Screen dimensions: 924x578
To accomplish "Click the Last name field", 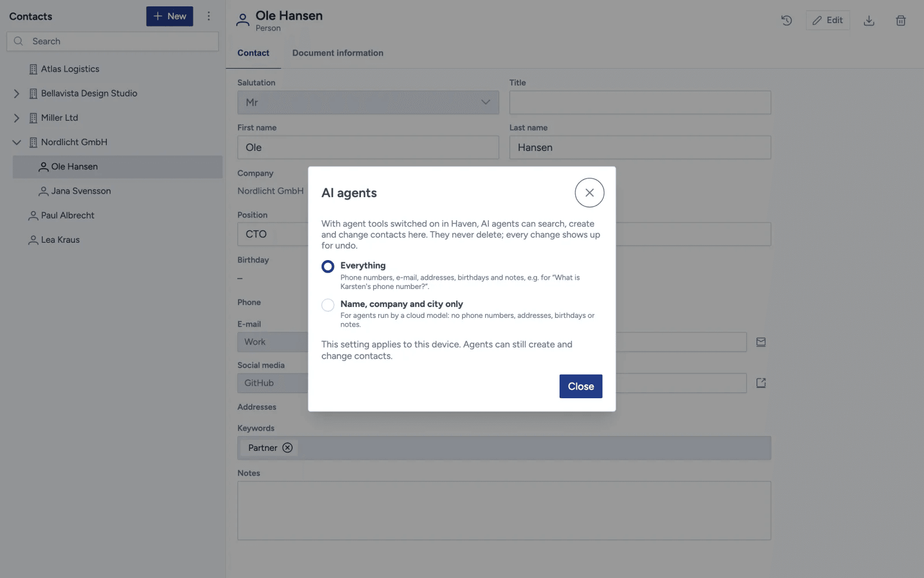I will (x=640, y=147).
